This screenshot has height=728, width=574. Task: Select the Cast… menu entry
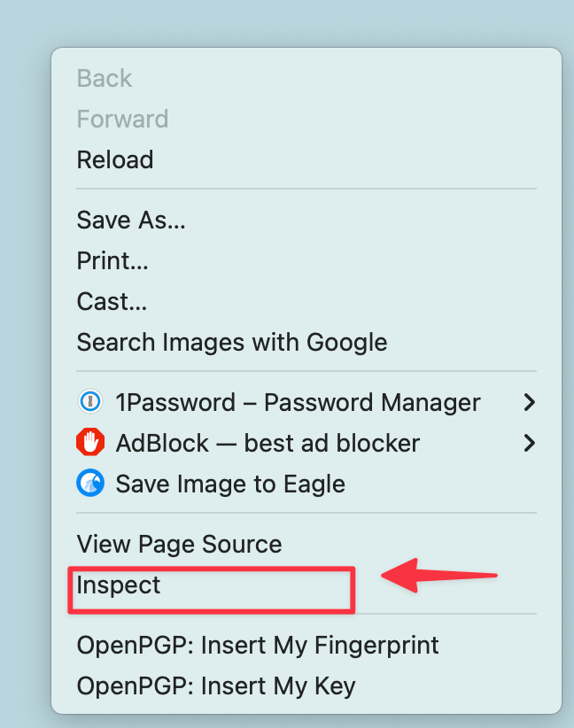point(112,301)
